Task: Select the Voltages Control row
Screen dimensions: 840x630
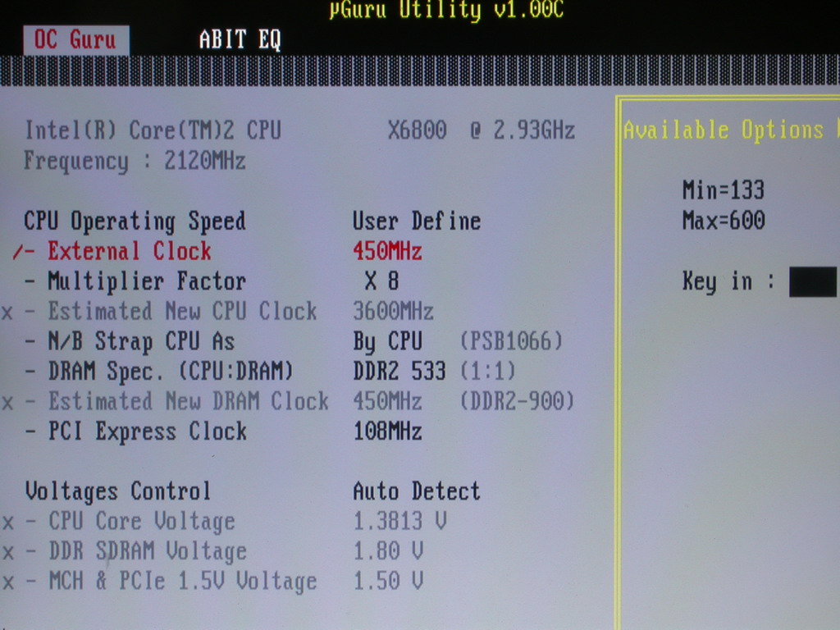Action: (117, 491)
